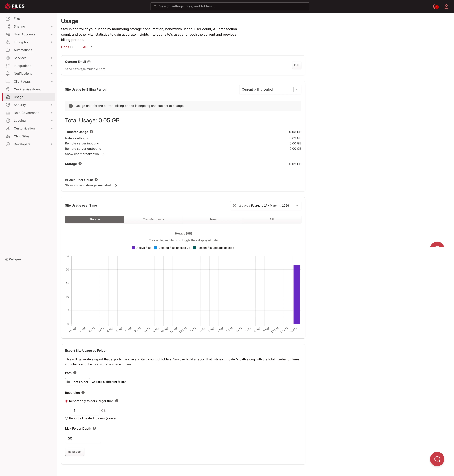Click the Billable User Count help icon
Viewport: 454px width, 476px height.
pyautogui.click(x=96, y=180)
